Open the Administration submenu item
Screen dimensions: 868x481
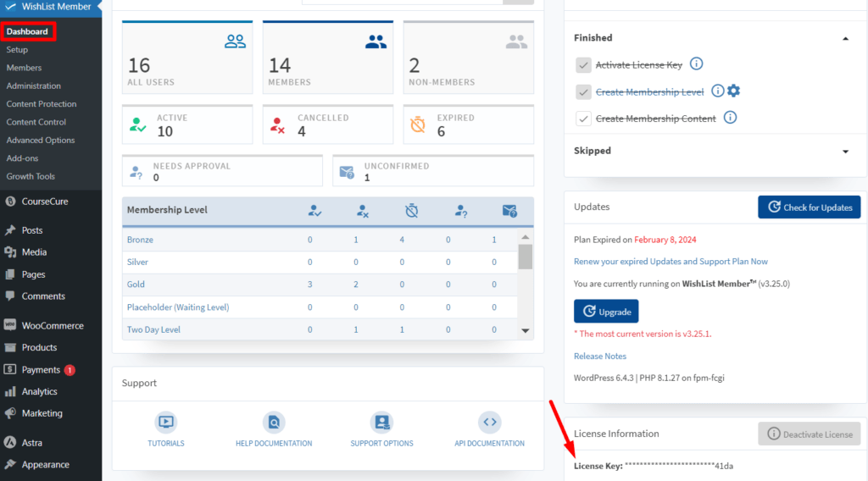[34, 86]
